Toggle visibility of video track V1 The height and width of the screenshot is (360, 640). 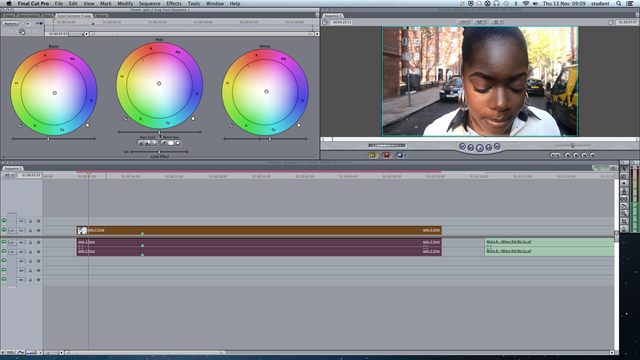[4, 230]
